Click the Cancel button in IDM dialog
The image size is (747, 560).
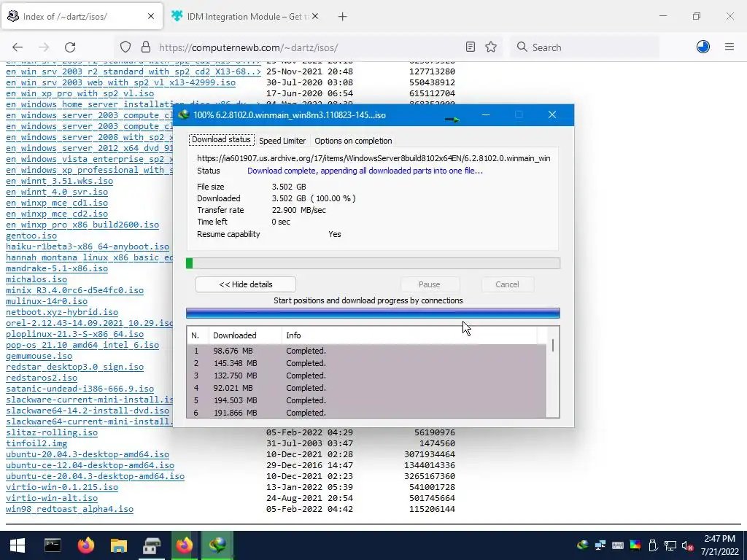[507, 284]
